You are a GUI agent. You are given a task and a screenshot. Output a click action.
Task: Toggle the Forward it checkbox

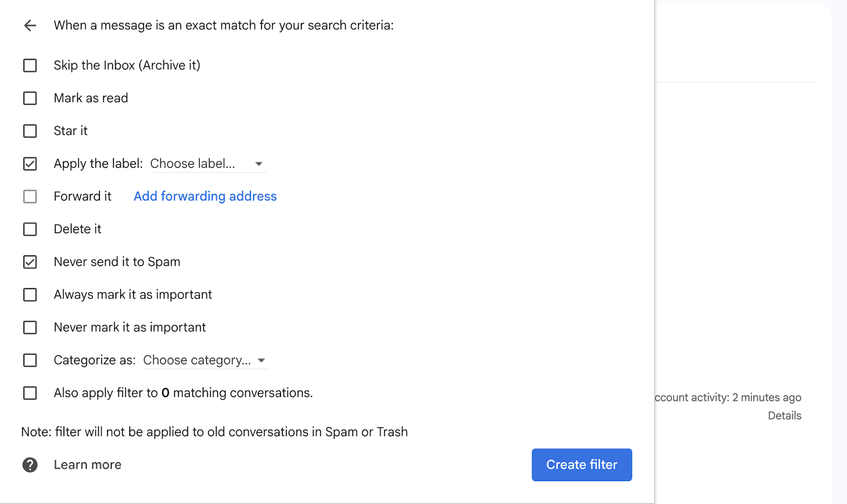pyautogui.click(x=30, y=197)
